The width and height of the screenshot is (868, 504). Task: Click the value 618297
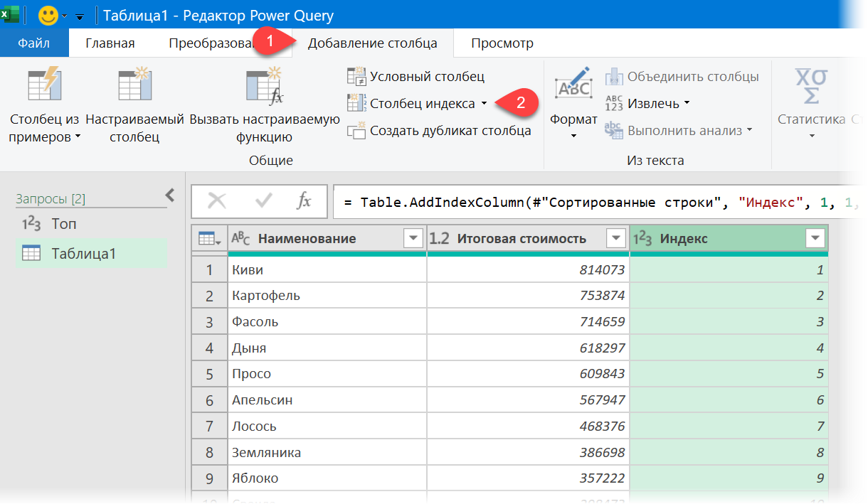click(601, 348)
